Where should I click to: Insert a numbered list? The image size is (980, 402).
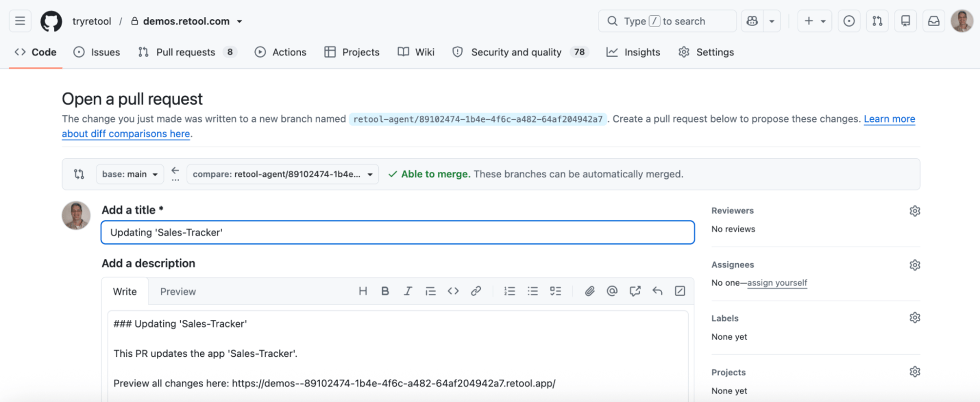[x=510, y=291]
